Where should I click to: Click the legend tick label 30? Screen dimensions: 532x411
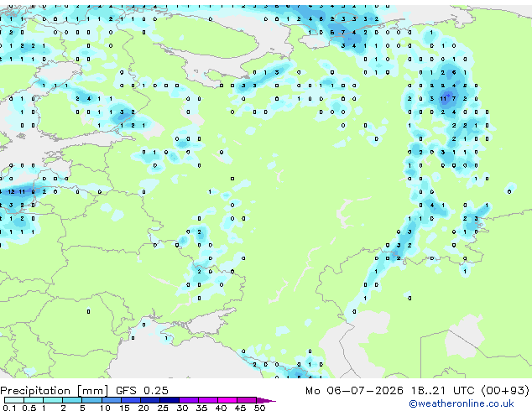183,408
